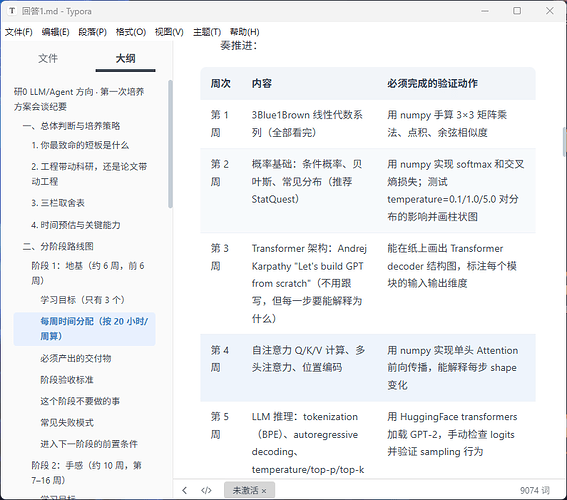Click cell 用 numpy 手算 3×3 矩阵乘法
Viewport: 567px width, 500px height.
[456, 124]
